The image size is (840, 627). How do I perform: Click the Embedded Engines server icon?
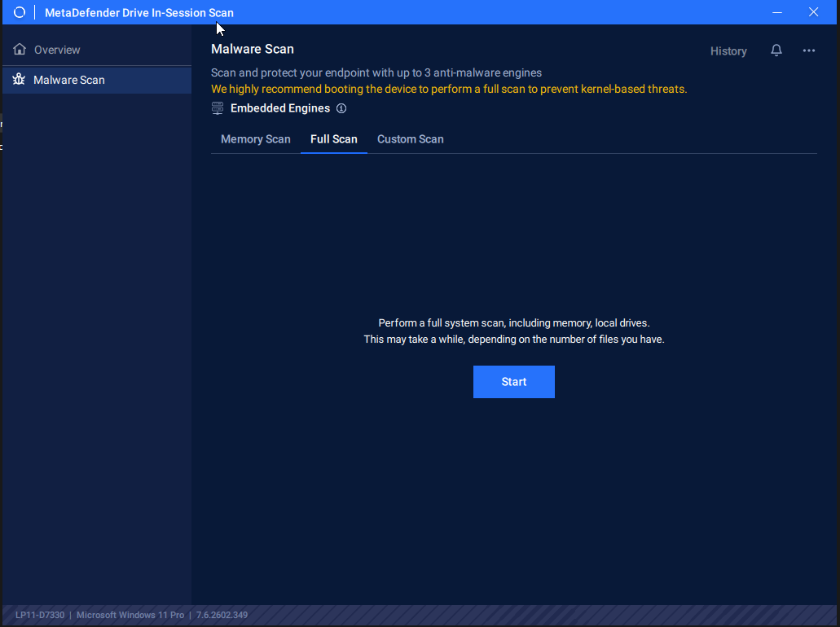pyautogui.click(x=218, y=108)
